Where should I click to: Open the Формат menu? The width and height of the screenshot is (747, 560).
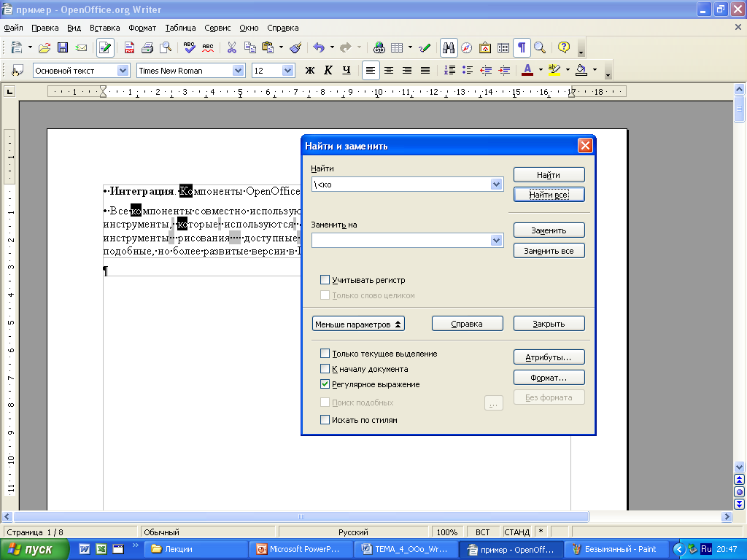click(142, 28)
